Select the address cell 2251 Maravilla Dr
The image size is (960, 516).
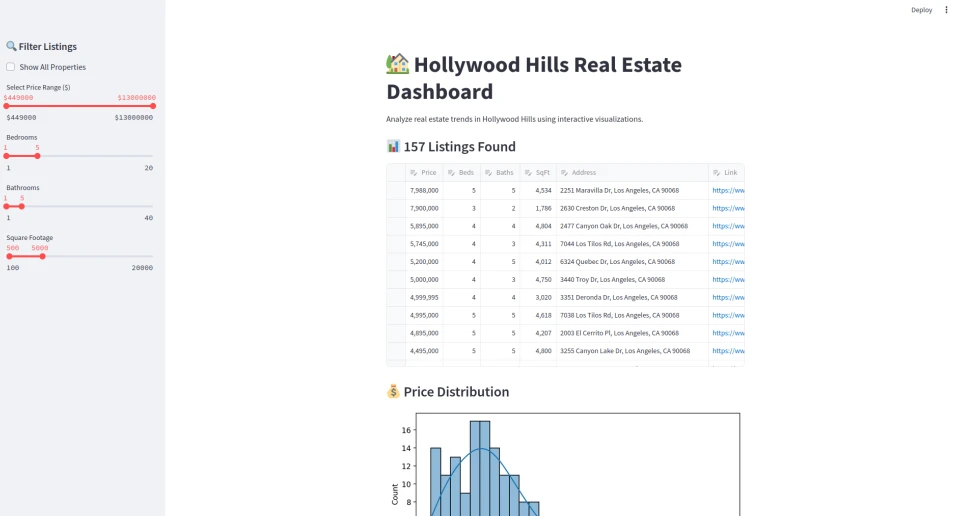pyautogui.click(x=632, y=190)
